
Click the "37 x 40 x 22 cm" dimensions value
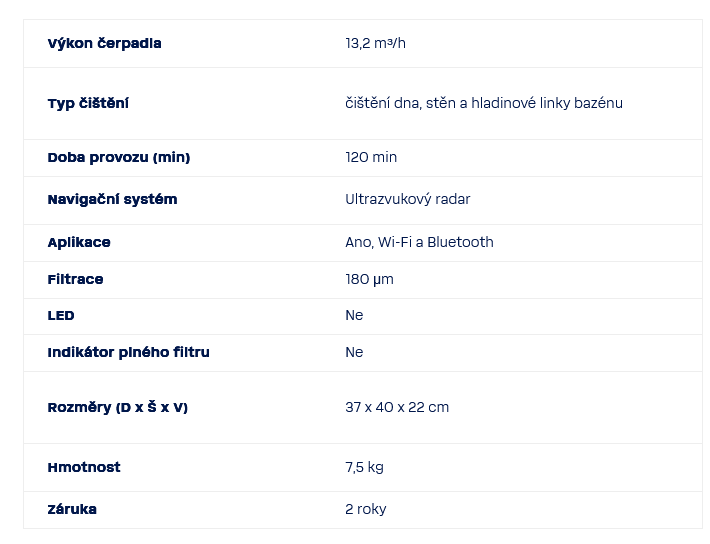point(397,407)
